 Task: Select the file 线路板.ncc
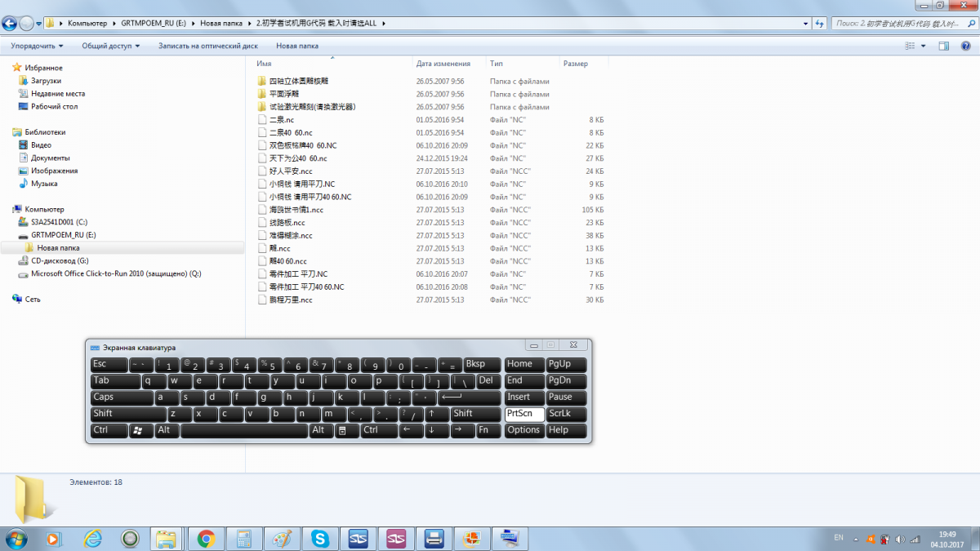287,223
